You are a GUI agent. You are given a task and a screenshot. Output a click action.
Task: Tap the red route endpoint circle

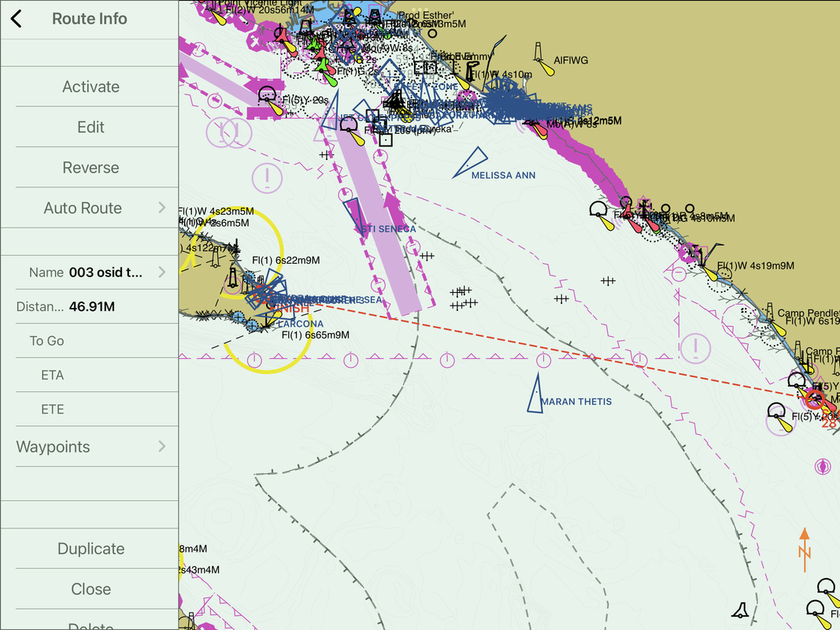(814, 398)
